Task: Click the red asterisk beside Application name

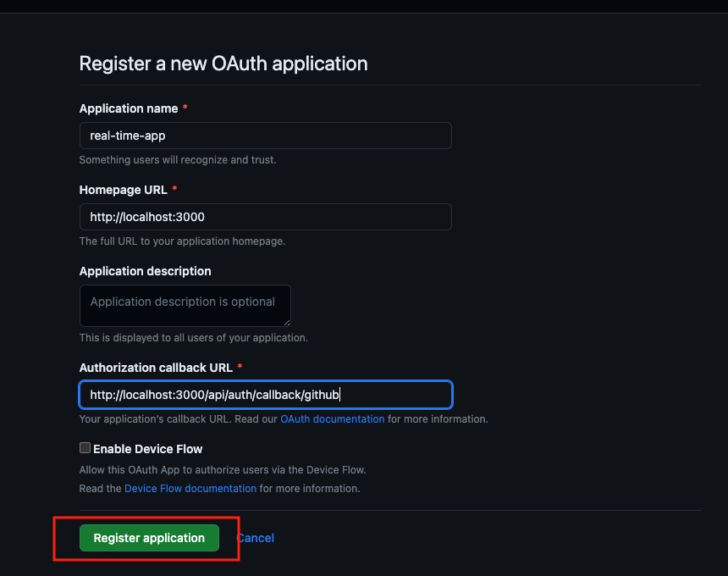Action: tap(185, 108)
